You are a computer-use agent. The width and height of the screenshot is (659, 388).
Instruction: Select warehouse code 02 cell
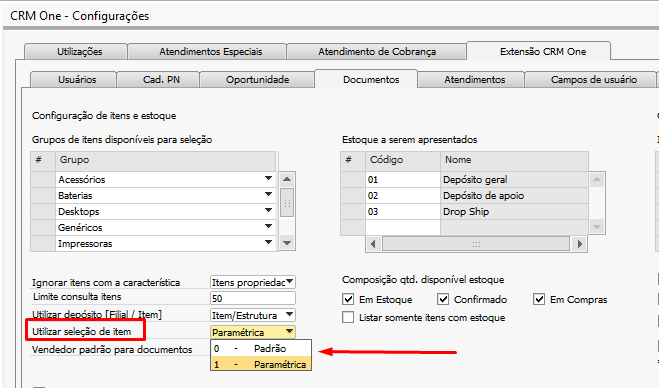403,195
